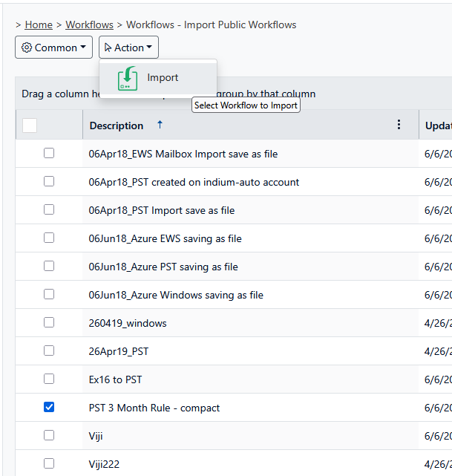
Task: Click the 260419_windows row description
Action: (x=128, y=323)
